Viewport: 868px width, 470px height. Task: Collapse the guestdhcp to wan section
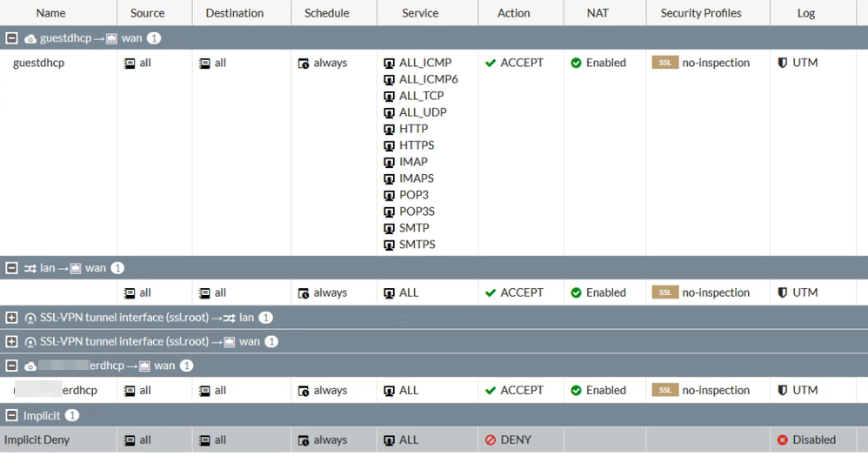click(11, 38)
